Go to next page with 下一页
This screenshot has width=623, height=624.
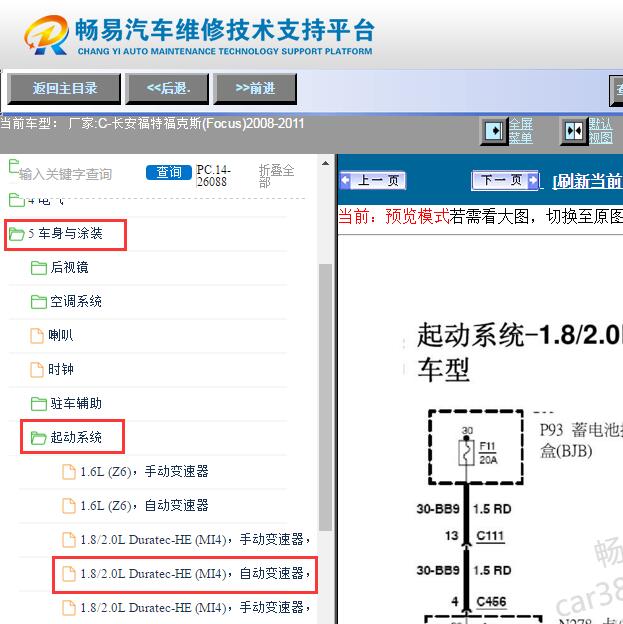pos(505,181)
